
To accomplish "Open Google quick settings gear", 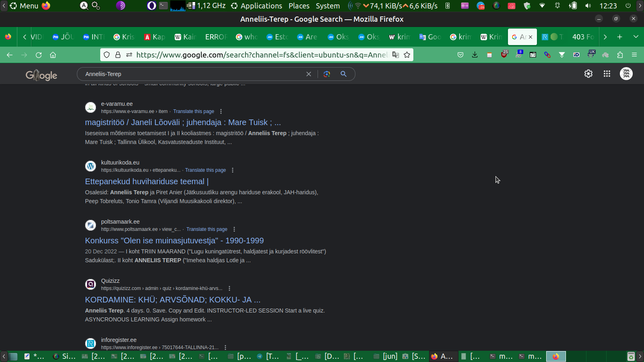I will (588, 74).
